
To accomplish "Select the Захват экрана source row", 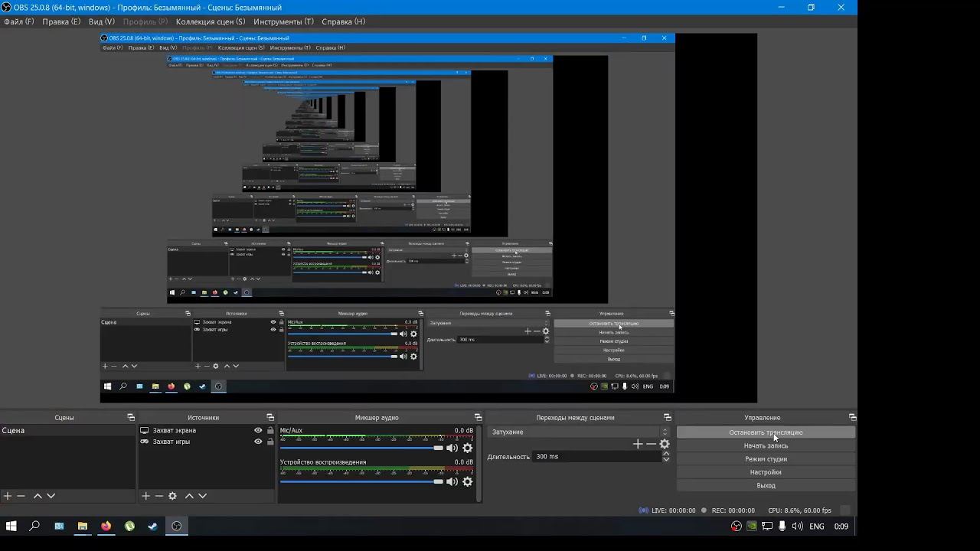I will (207, 430).
